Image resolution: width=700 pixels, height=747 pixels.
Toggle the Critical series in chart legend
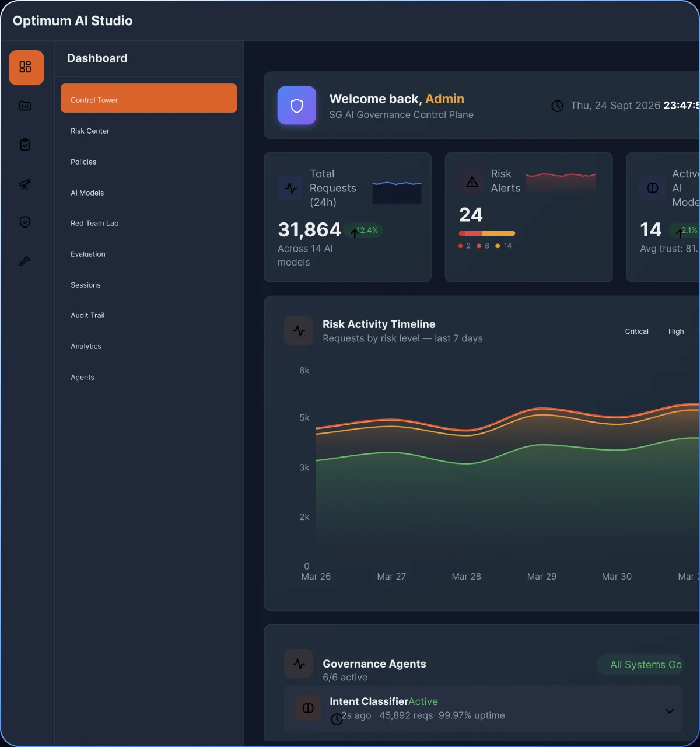(x=636, y=331)
